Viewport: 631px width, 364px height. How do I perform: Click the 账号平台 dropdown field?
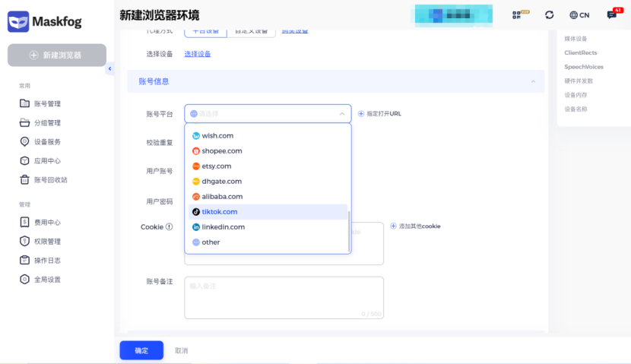[268, 114]
